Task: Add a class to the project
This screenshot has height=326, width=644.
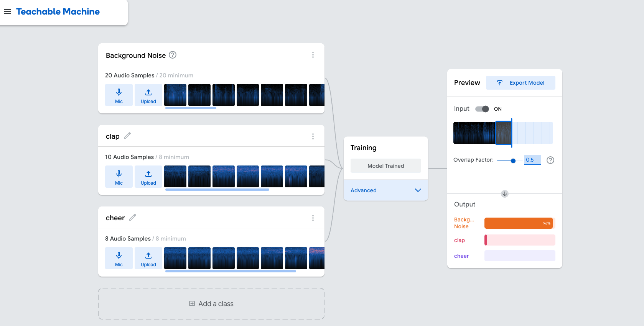Action: point(211,304)
